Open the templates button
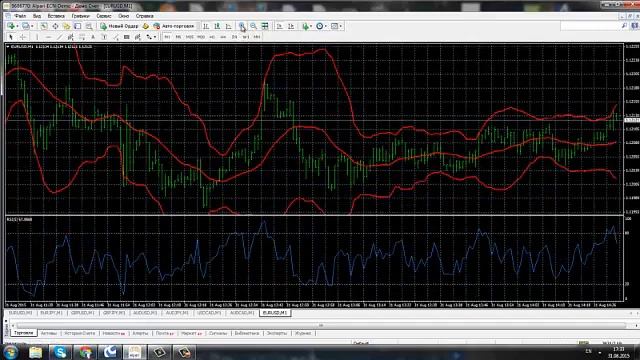 pos(334,26)
